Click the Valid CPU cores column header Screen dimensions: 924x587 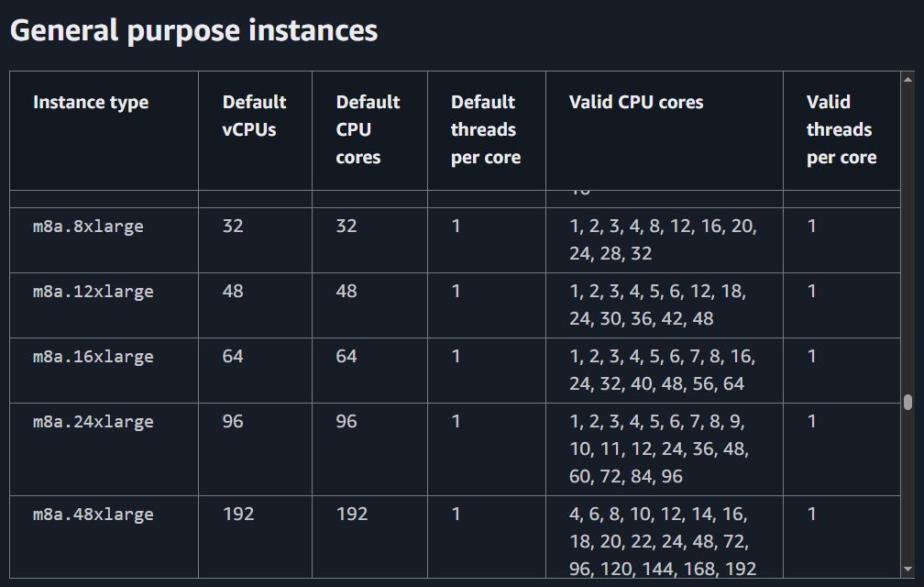636,102
